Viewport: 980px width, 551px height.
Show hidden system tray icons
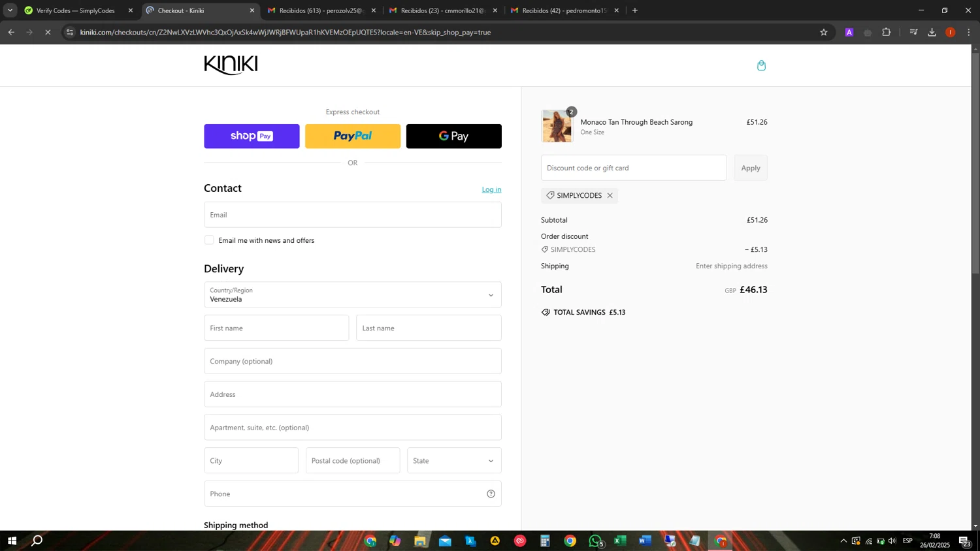[843, 541]
